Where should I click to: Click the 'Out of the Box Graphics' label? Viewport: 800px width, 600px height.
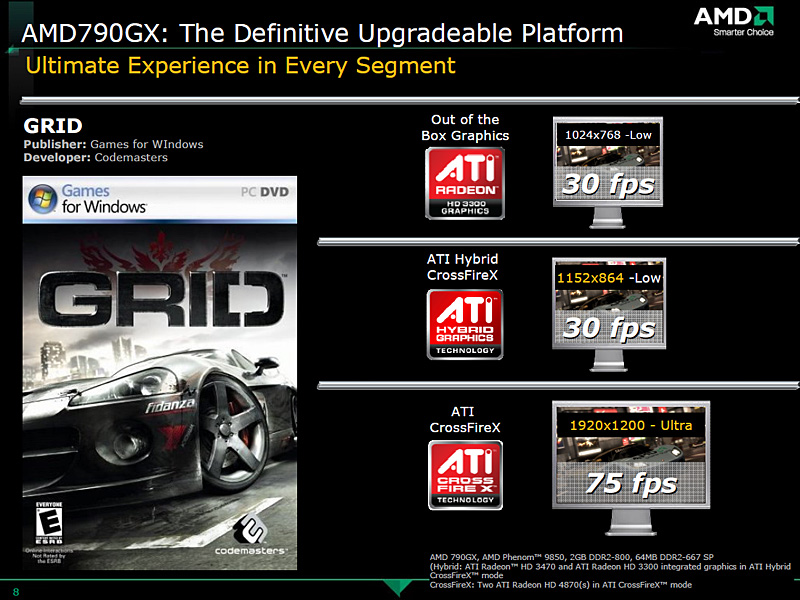coord(465,128)
